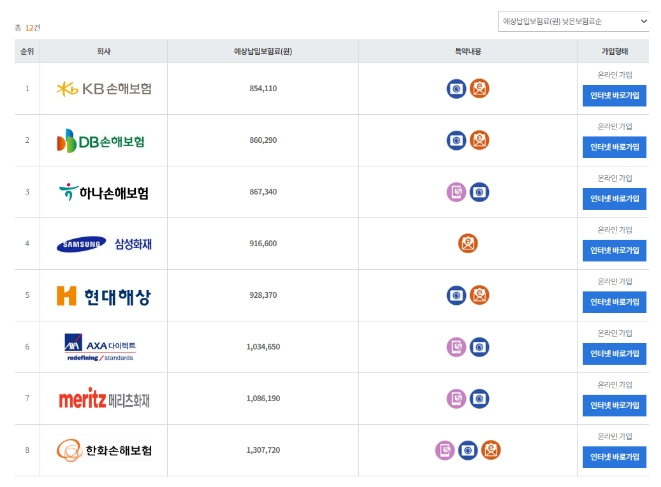Open the premium sort order dropdown

573,22
